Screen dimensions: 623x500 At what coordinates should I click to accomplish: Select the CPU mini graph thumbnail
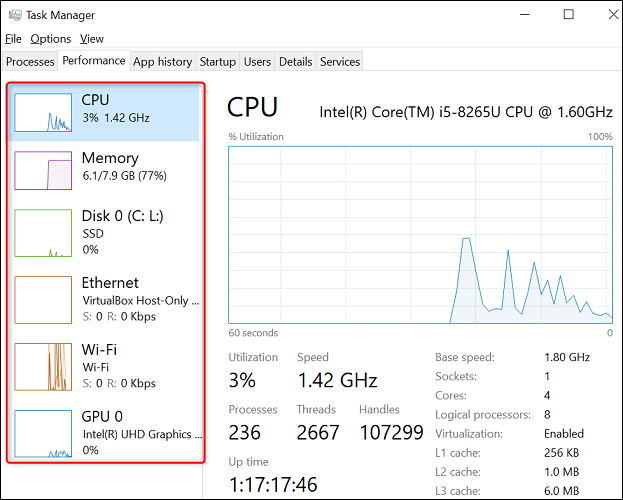tap(43, 113)
